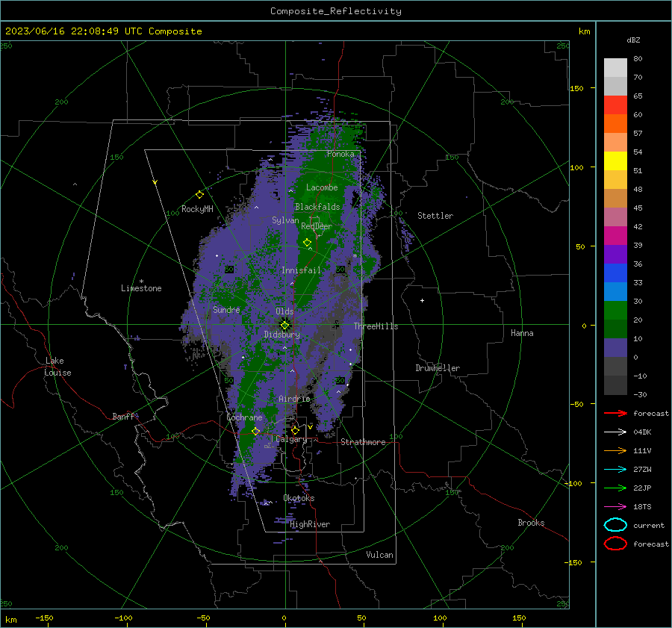Viewport: 672px width, 628px height.
Task: Click the Brooks label
Action: point(531,523)
